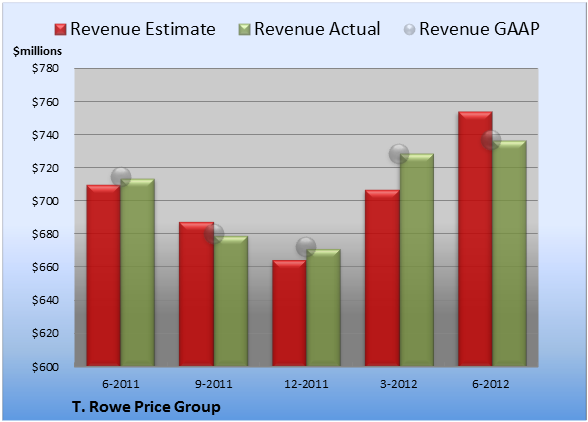Select the red estimate bar for 6-2012
This screenshot has width=588, height=422.
475,239
